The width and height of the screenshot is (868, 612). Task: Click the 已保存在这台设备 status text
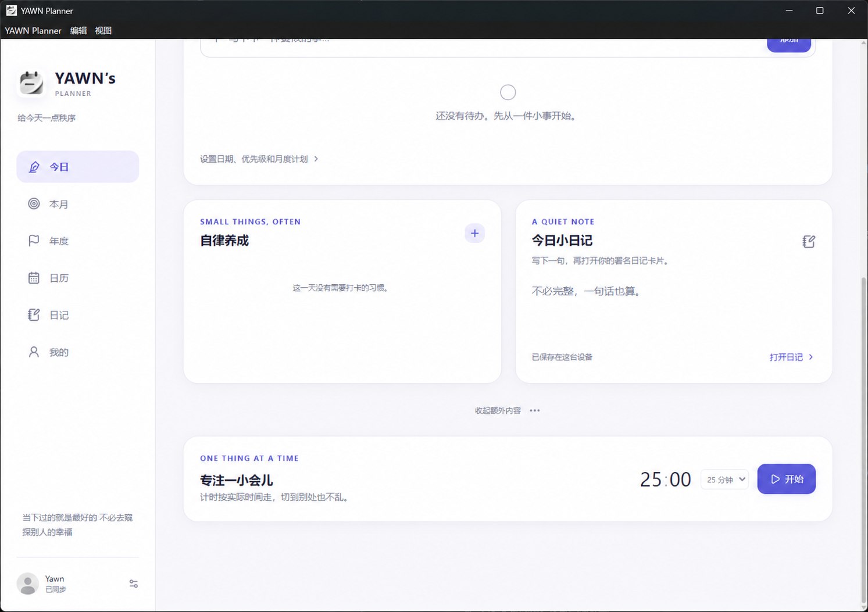tap(562, 357)
